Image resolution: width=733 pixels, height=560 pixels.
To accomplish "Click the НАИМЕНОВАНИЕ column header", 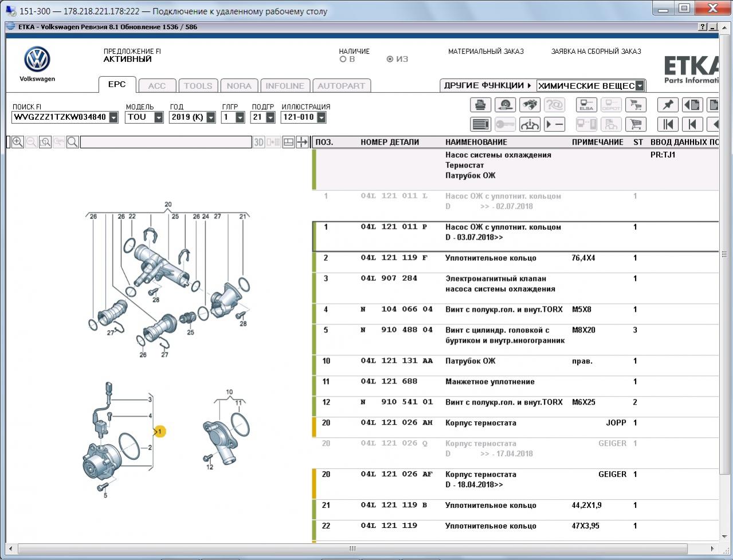I will (x=476, y=142).
